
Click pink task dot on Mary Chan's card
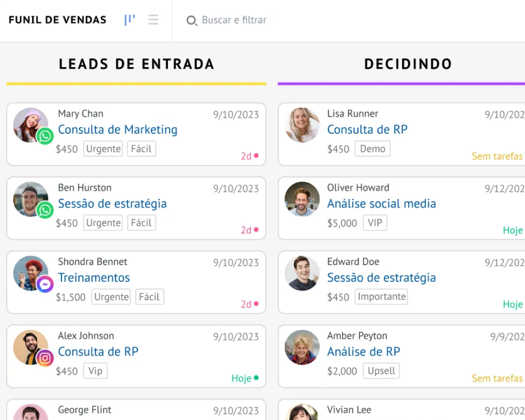tap(256, 156)
